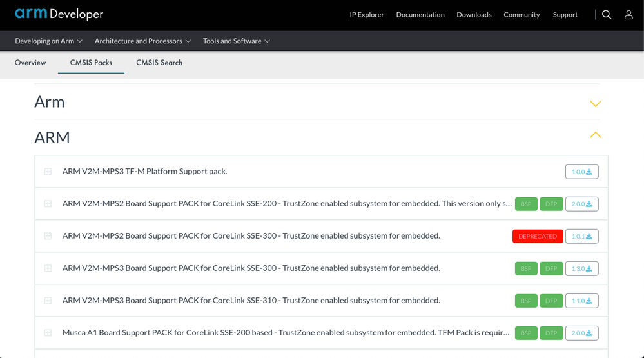Select the V2M-MPS2 SSE-300 deprecated pack description
Screen dimensions: 644x358
251,236
